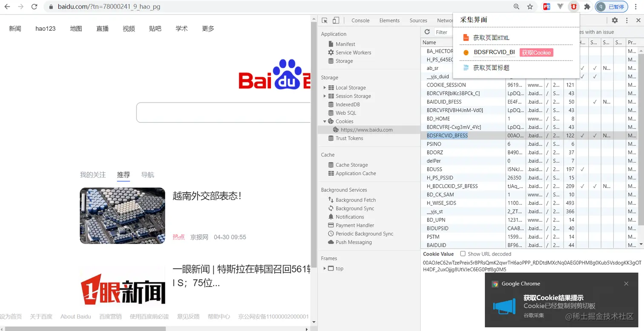Click the megaphone icon in the notification
Viewport: 644px width, 331px height.
click(504, 306)
